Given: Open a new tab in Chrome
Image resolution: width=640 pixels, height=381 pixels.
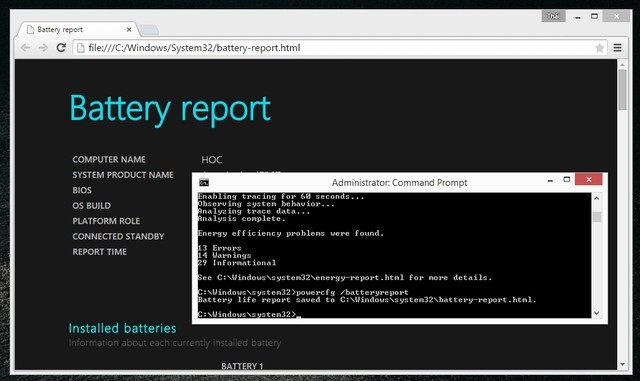Looking at the screenshot, I should pos(149,29).
